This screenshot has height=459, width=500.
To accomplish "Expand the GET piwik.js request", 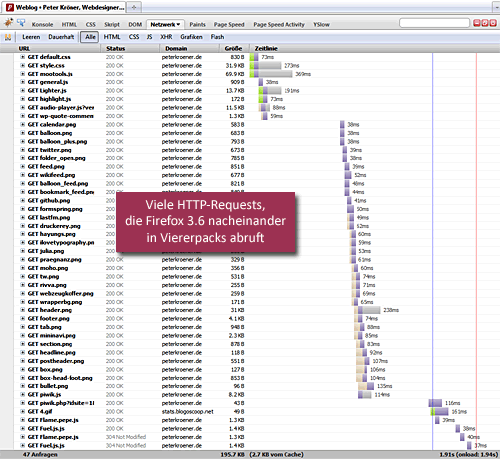I will point(23,394).
